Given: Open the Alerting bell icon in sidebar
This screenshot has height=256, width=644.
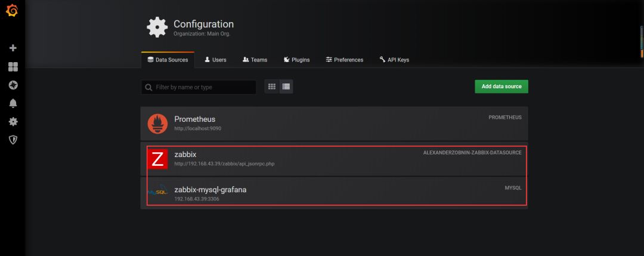Looking at the screenshot, I should 13,103.
